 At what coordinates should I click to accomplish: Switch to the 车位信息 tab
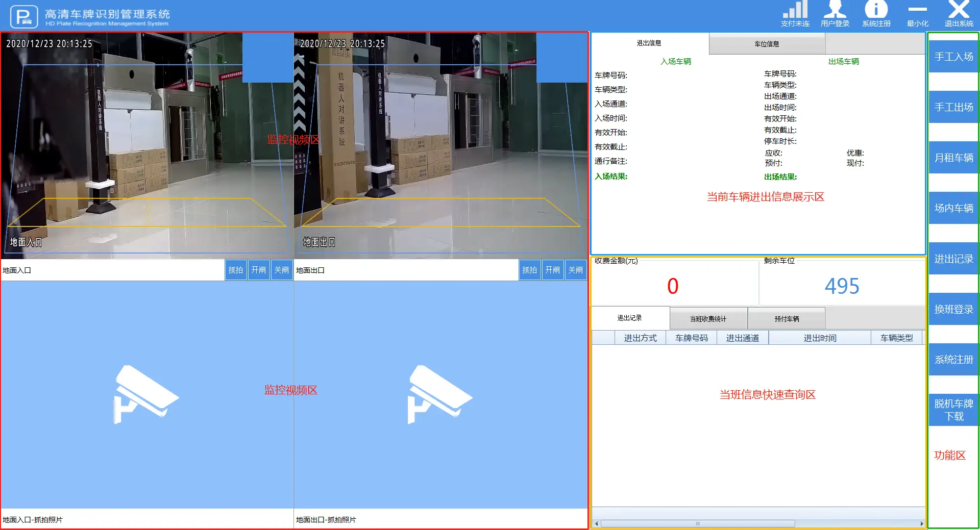(x=767, y=44)
